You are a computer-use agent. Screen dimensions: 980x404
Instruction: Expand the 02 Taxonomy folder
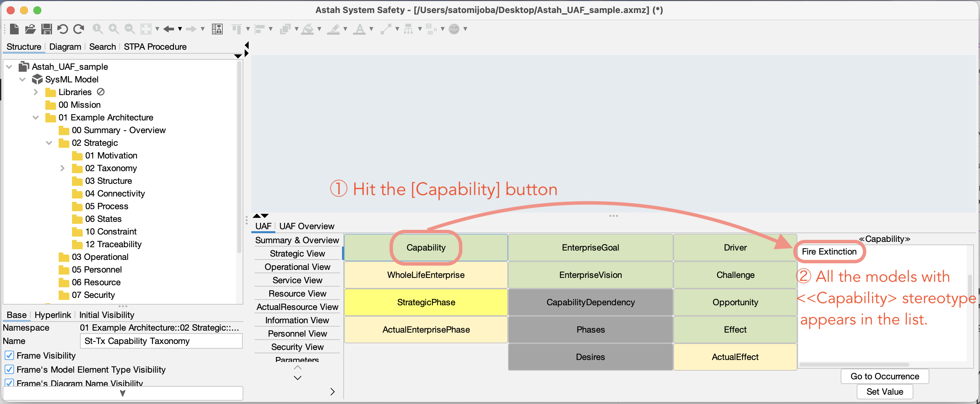(x=62, y=168)
